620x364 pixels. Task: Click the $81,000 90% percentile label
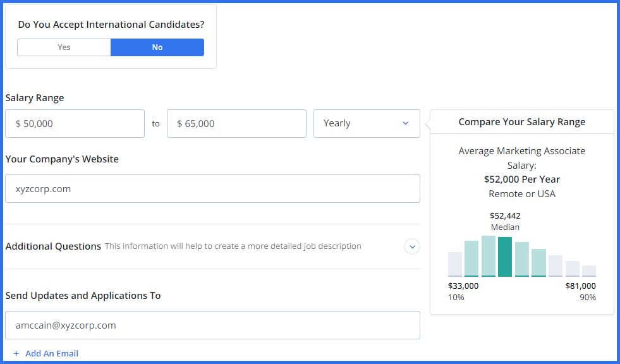(x=580, y=291)
